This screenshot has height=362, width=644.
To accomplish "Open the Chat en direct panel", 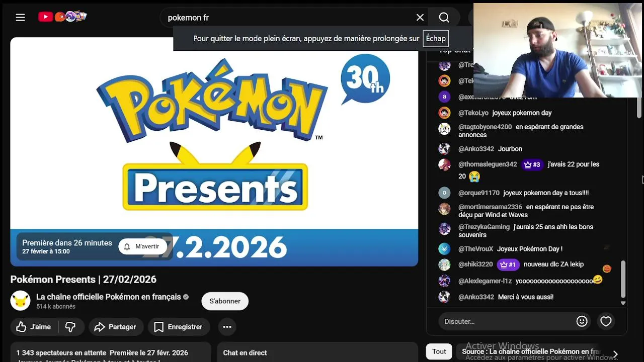I will (317, 352).
